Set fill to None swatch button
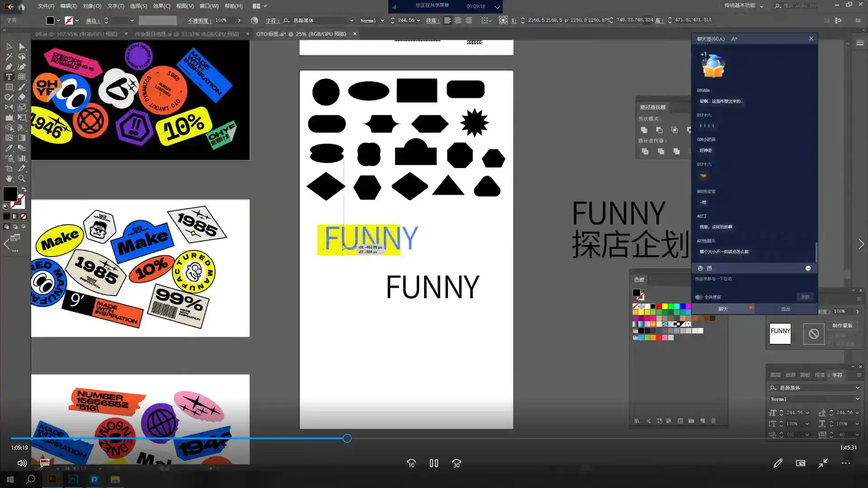Viewport: 868px width, 488px height. tap(24, 216)
